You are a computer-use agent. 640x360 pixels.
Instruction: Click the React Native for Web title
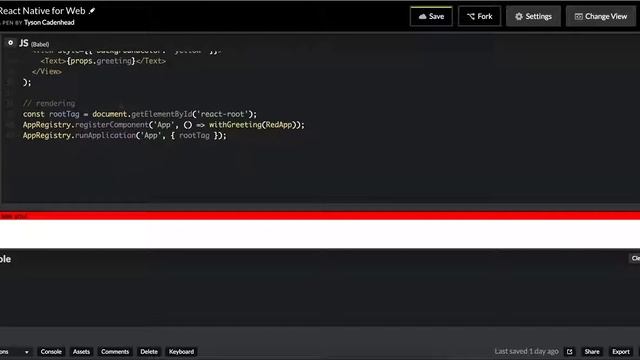[x=42, y=11]
